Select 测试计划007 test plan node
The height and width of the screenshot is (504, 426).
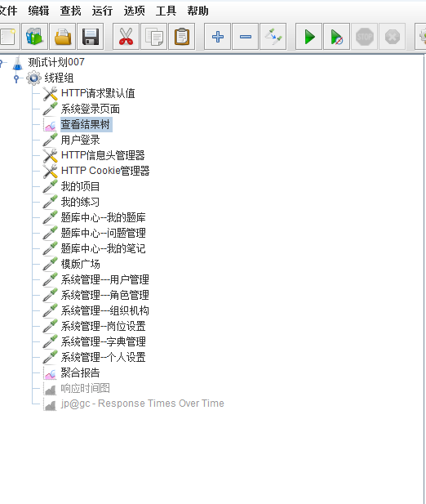[56, 62]
